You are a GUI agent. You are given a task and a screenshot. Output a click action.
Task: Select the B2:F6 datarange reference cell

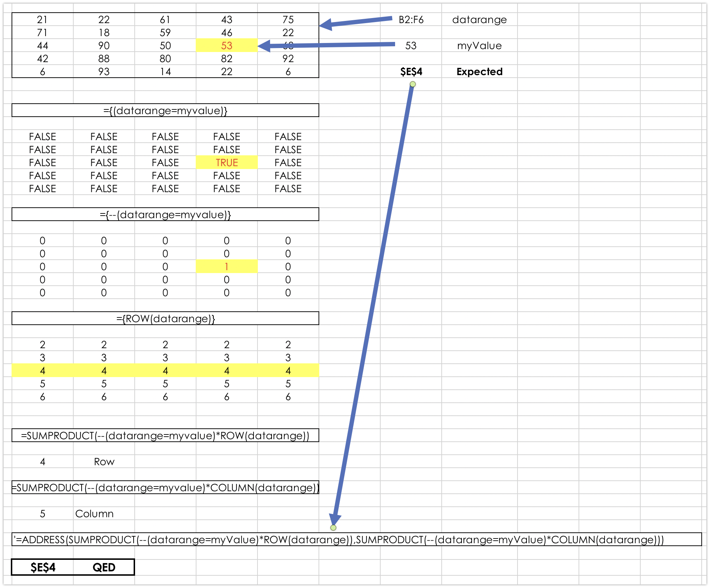click(x=411, y=20)
